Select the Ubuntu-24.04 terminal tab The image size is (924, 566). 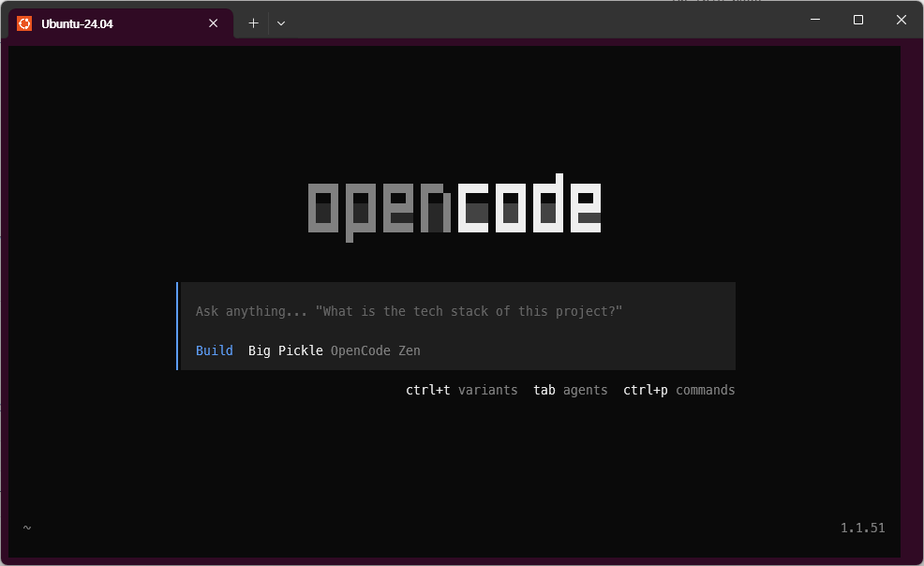tap(121, 23)
